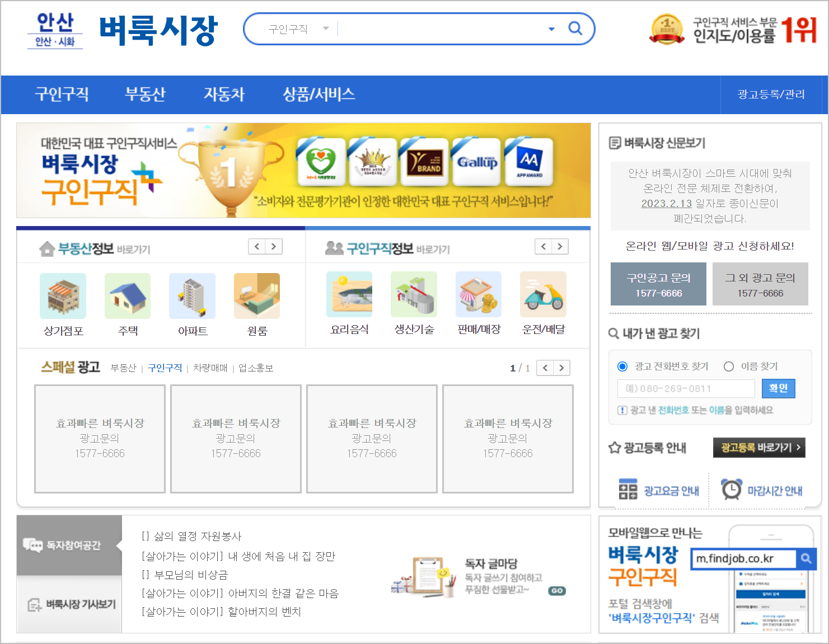829x644 pixels.
Task: Click the 벼룩시장 신문보기 newspaper icon
Action: coord(615,143)
